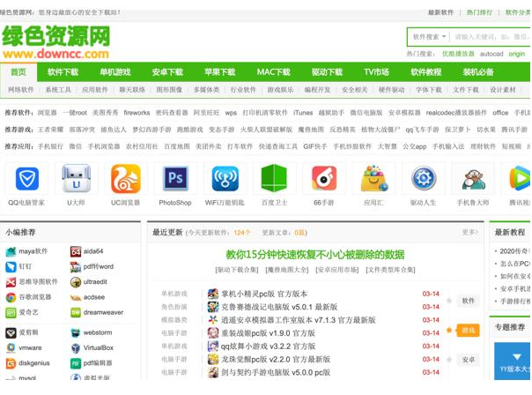Open the U大师 icon
532x395 pixels.
[76, 179]
